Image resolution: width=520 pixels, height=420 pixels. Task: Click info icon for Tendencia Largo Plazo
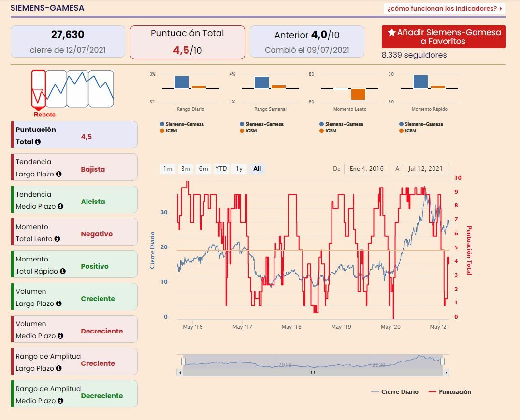[x=58, y=174]
